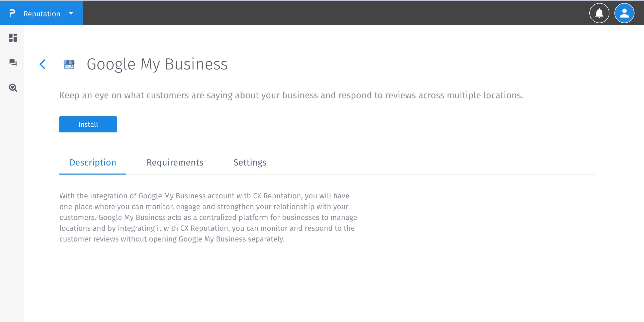The image size is (644, 322).
Task: Click empty area of dark top header bar
Action: pyautogui.click(x=326, y=13)
